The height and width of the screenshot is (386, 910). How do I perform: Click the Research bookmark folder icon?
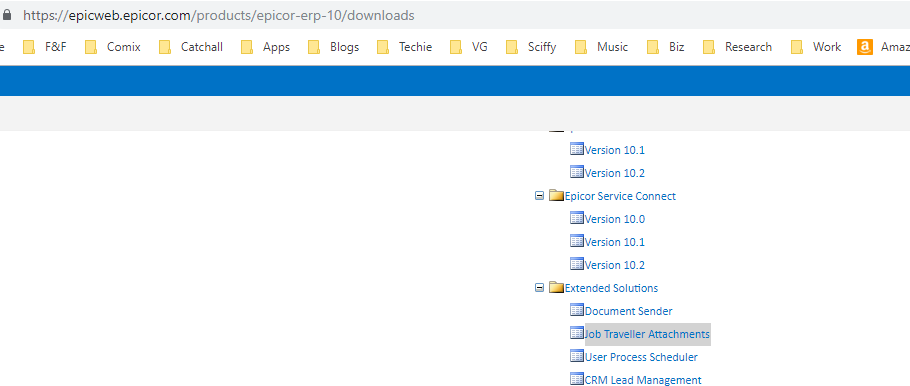pos(709,47)
